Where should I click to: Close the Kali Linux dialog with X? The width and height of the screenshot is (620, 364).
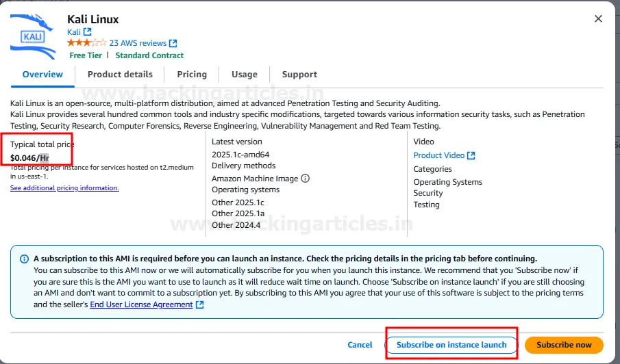point(598,19)
